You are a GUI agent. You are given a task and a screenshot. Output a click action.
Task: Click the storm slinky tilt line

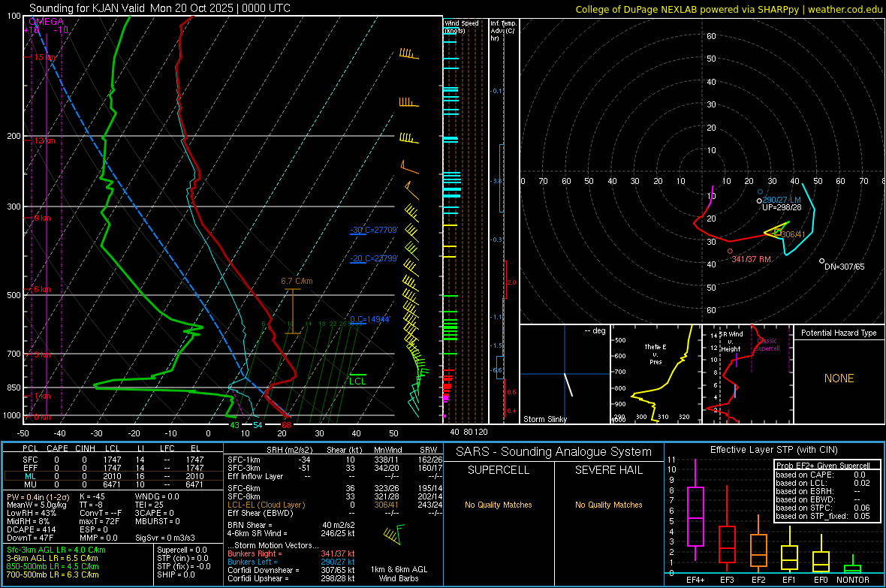tap(568, 384)
